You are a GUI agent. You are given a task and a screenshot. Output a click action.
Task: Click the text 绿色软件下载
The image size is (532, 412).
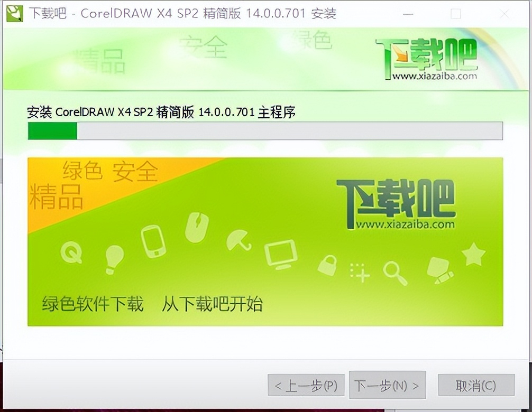pyautogui.click(x=93, y=304)
